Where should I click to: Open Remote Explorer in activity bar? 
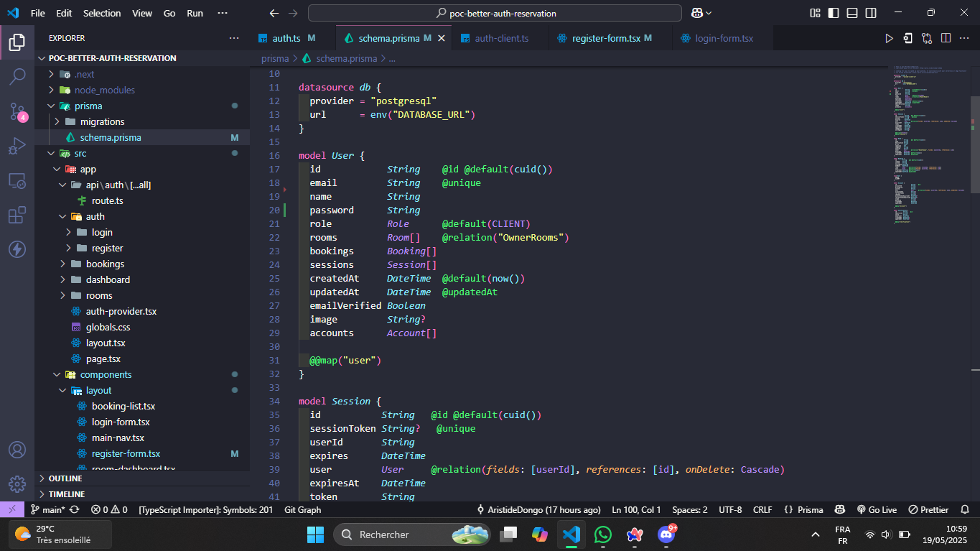(17, 181)
